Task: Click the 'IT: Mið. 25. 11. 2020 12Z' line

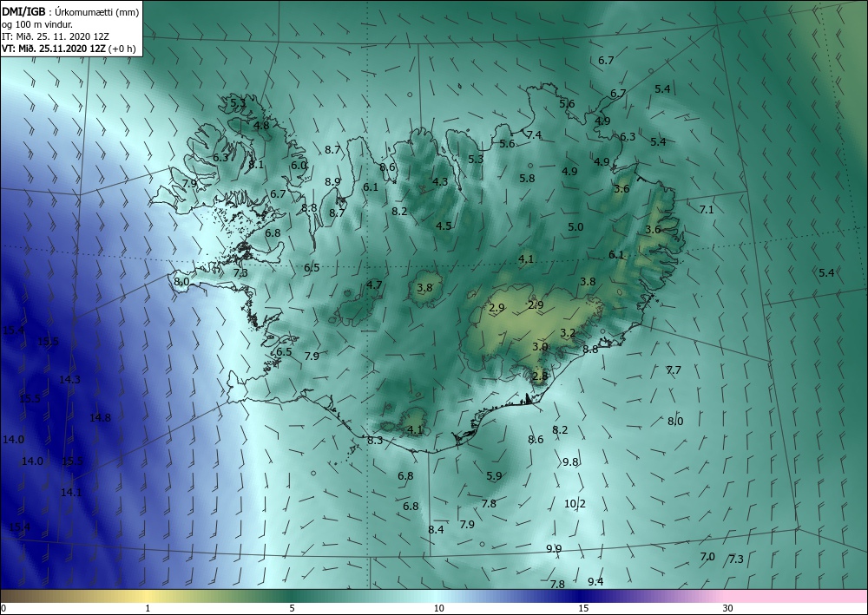Action: tap(56, 36)
